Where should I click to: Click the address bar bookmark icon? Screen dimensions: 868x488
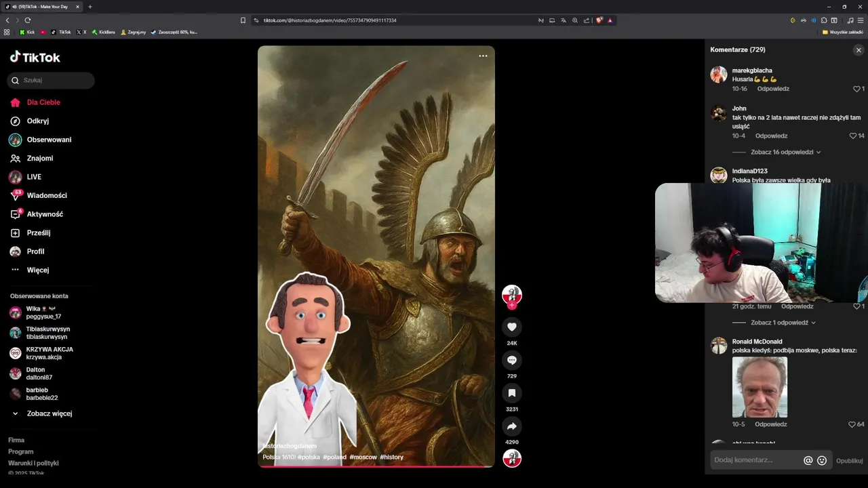pyautogui.click(x=243, y=20)
